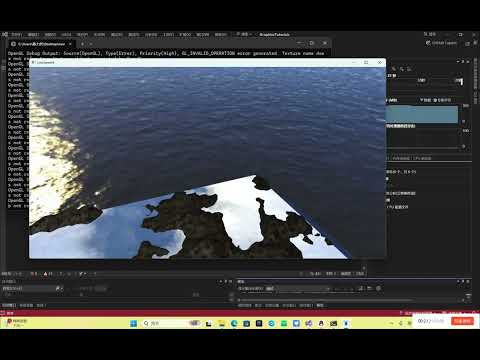Click the OpenGL Debug Output error line in the console
This screenshot has width=480, height=360.
pyautogui.click(x=166, y=53)
